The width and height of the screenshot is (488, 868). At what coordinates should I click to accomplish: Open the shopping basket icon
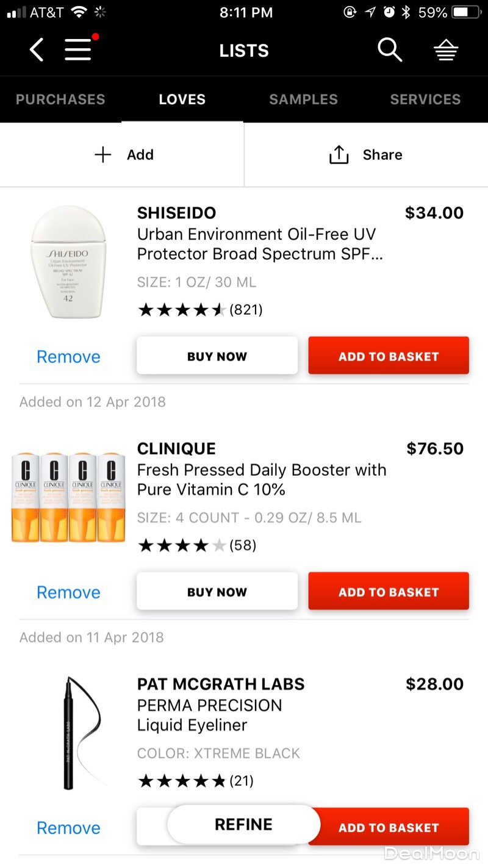(446, 51)
